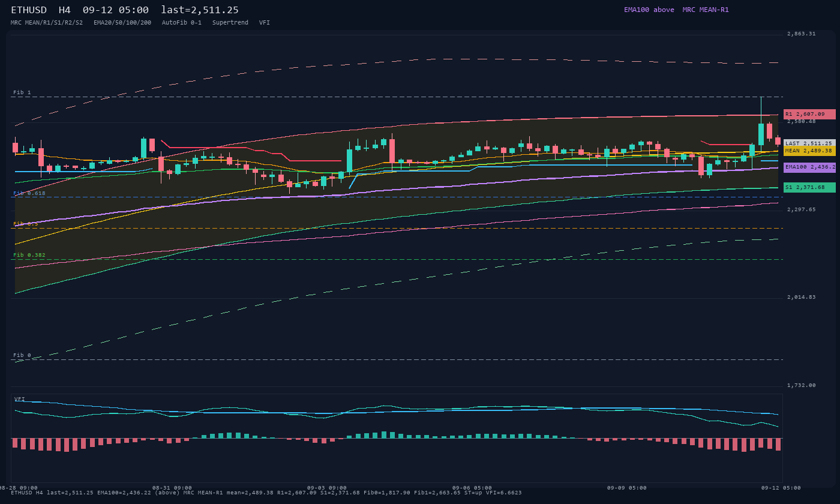Select the 'Fib 0.382' level label
This screenshot has height=504, width=840.
pos(29,255)
